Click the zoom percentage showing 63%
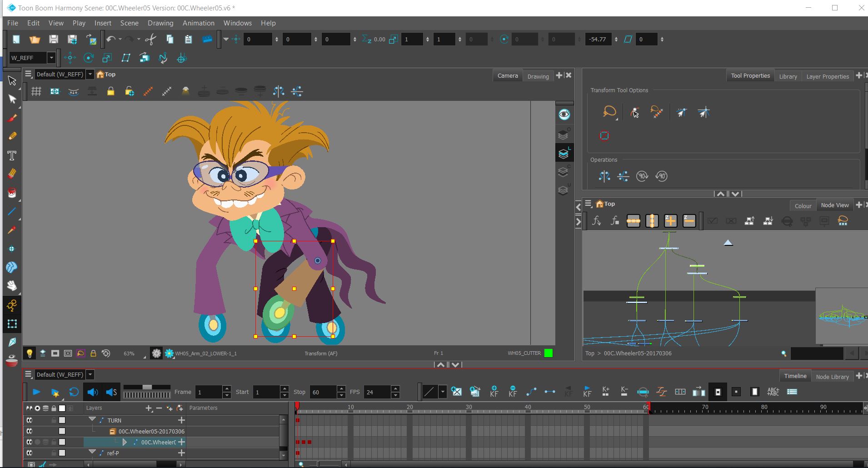The height and width of the screenshot is (468, 868). point(130,353)
